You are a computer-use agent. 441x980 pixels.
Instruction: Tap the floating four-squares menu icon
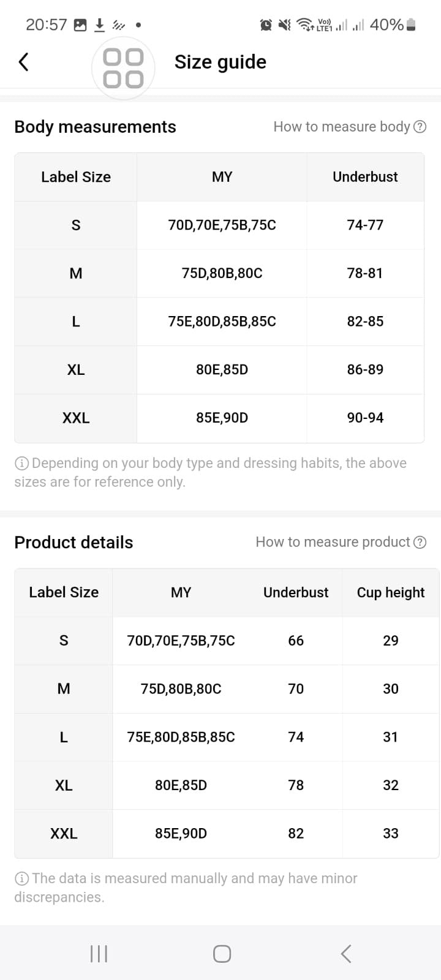coord(123,68)
